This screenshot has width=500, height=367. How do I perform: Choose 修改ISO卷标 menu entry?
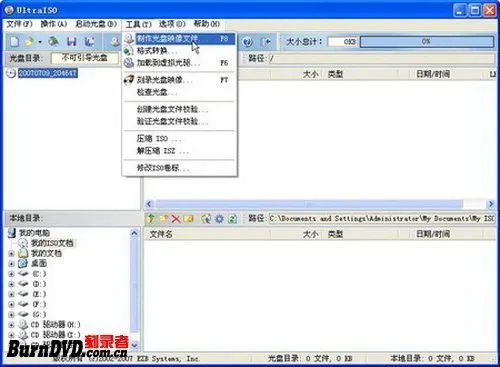[x=180, y=168]
